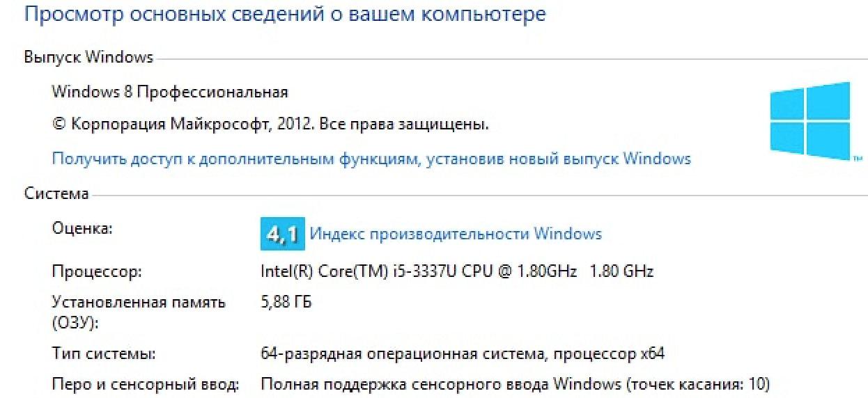868x398 pixels.
Task: Click the trailing 1.80 GHz processor speed
Action: pos(621,271)
